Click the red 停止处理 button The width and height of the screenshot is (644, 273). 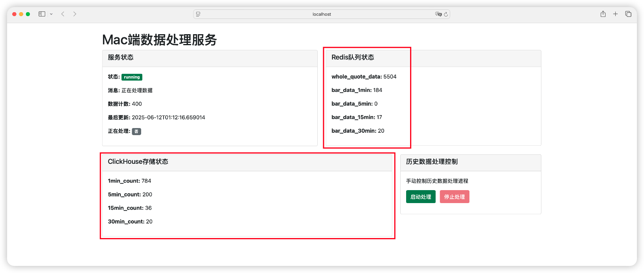pyautogui.click(x=454, y=197)
